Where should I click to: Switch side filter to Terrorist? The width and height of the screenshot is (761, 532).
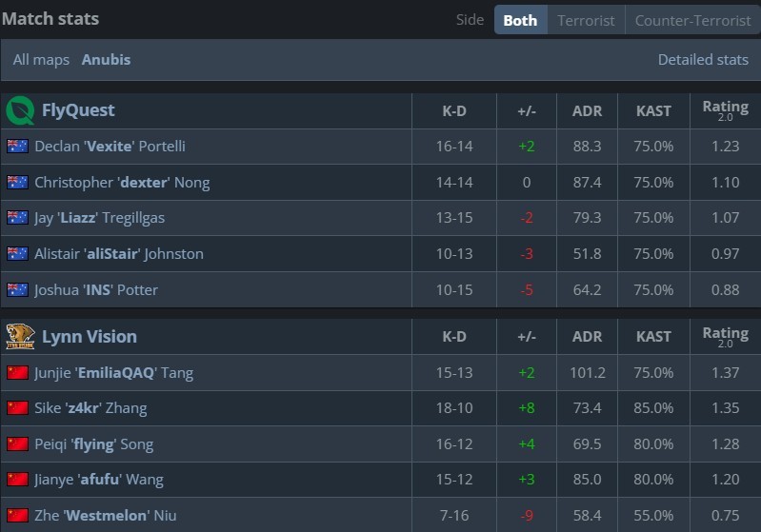586,20
